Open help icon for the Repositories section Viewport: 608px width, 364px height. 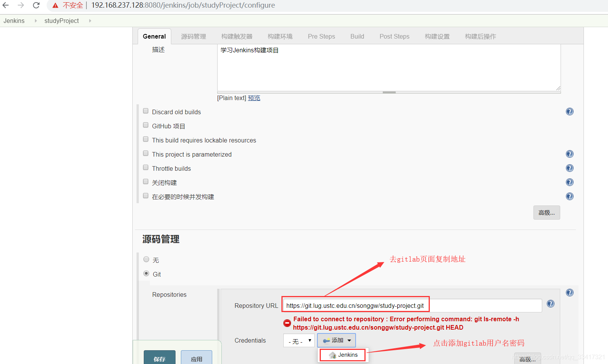[x=570, y=293]
